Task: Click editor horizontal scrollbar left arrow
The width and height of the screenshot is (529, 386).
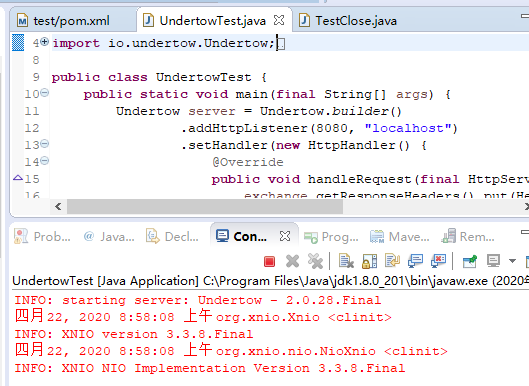Action: pyautogui.click(x=58, y=206)
